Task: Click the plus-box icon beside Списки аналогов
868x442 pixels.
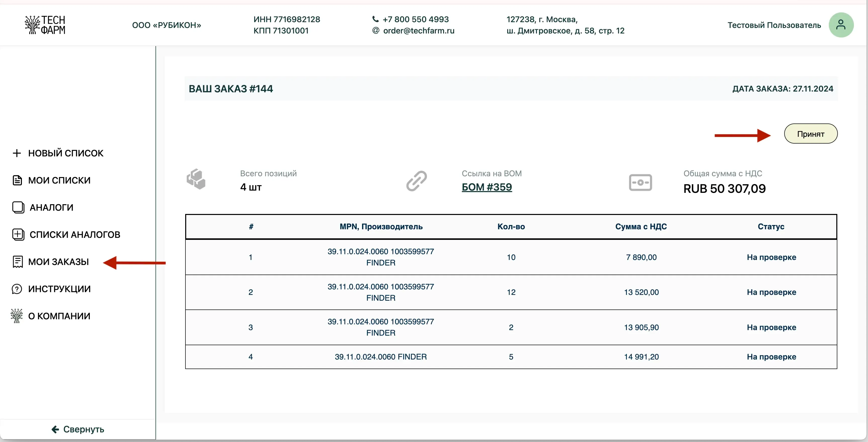Action: click(x=18, y=234)
